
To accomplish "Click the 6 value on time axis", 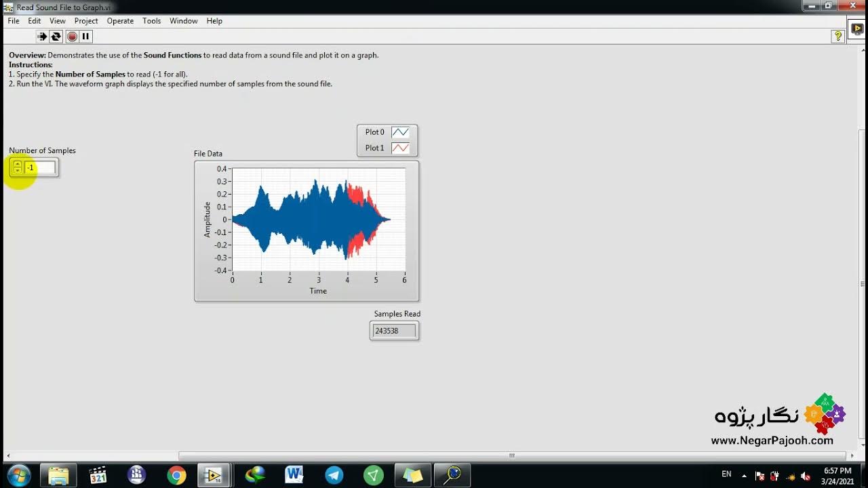I will [405, 280].
